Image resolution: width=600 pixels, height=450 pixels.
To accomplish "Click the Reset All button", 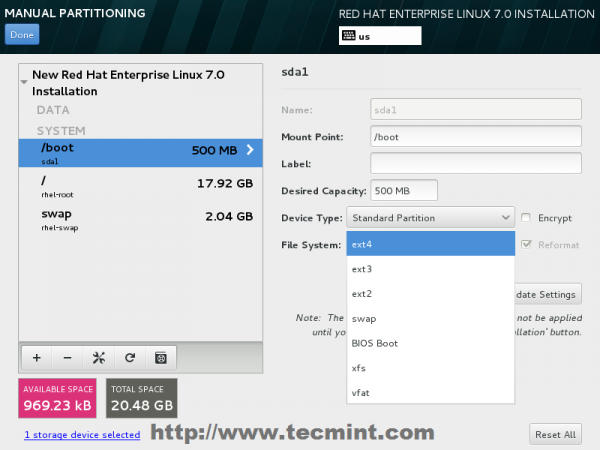I will click(555, 434).
